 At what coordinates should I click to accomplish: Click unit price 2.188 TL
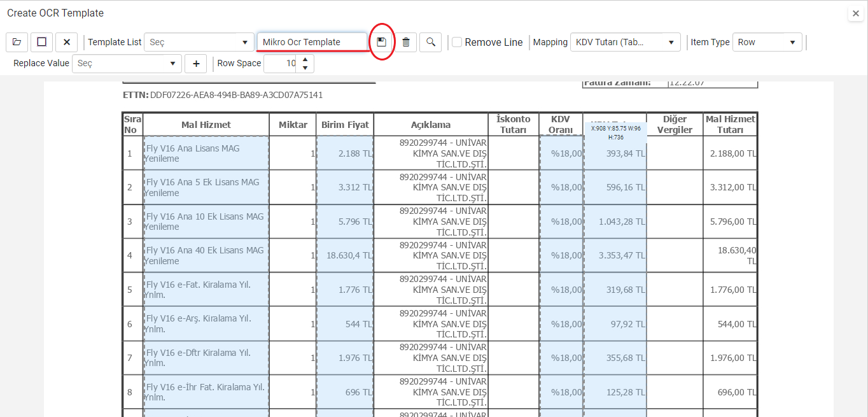pos(355,153)
